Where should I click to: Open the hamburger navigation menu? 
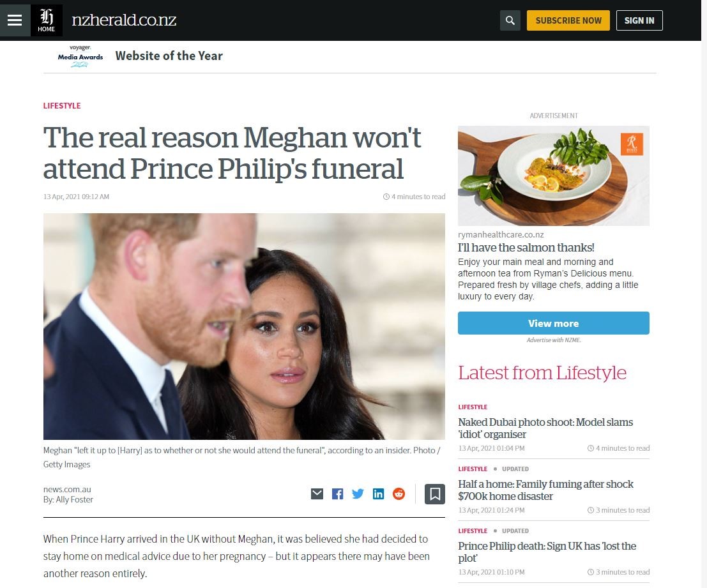[x=15, y=20]
